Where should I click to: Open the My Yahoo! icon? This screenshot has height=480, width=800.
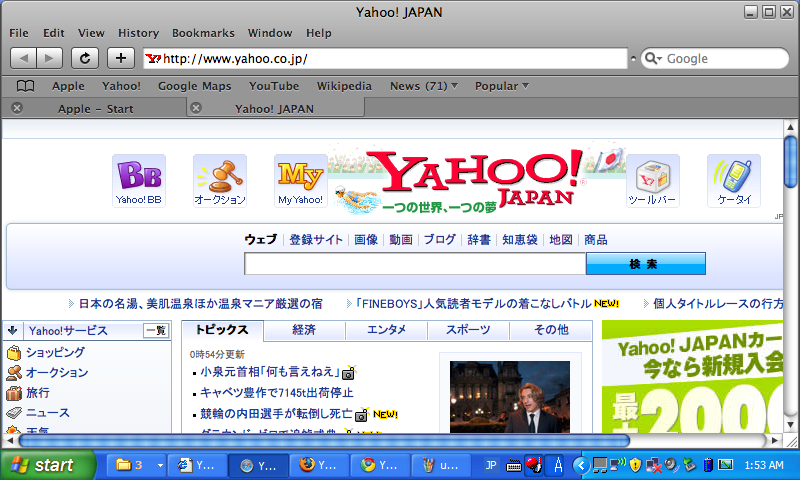tap(301, 181)
